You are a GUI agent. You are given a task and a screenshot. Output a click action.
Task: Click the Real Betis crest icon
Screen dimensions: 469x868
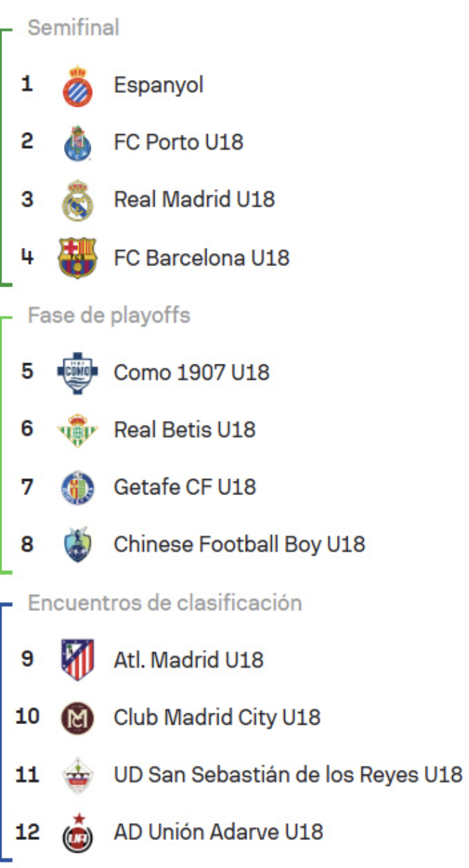pos(77,430)
